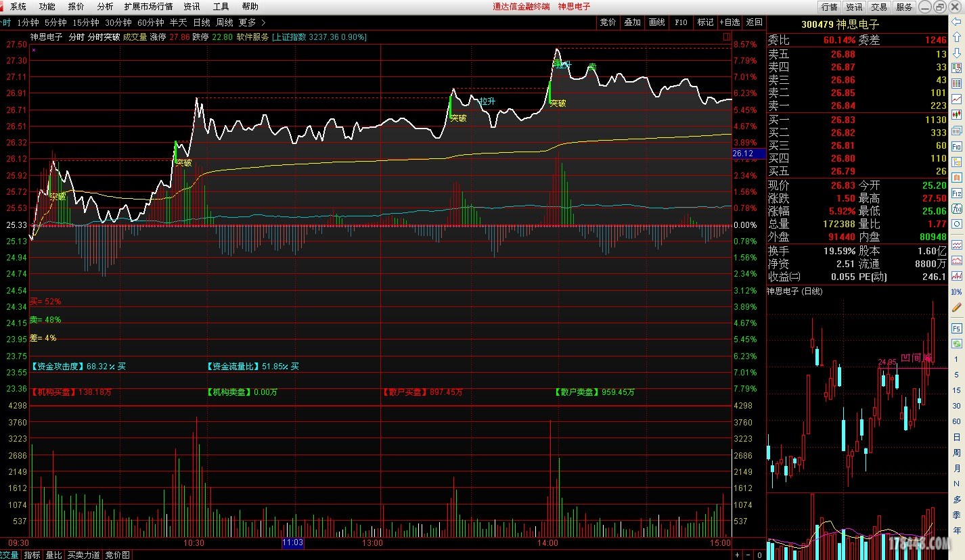Screen dimensions: 965x560
Task: Click the small box icon at chart top-right
Action: point(727,37)
